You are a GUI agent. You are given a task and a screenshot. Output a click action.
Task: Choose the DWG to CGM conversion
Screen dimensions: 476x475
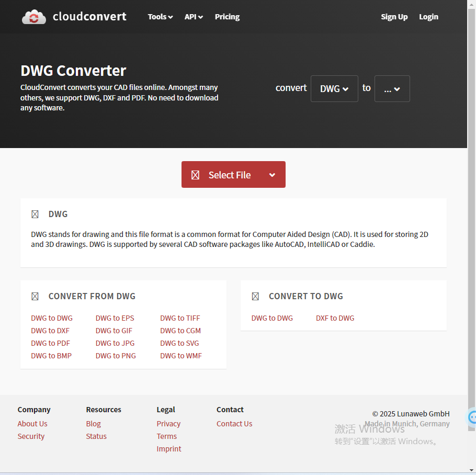click(180, 331)
